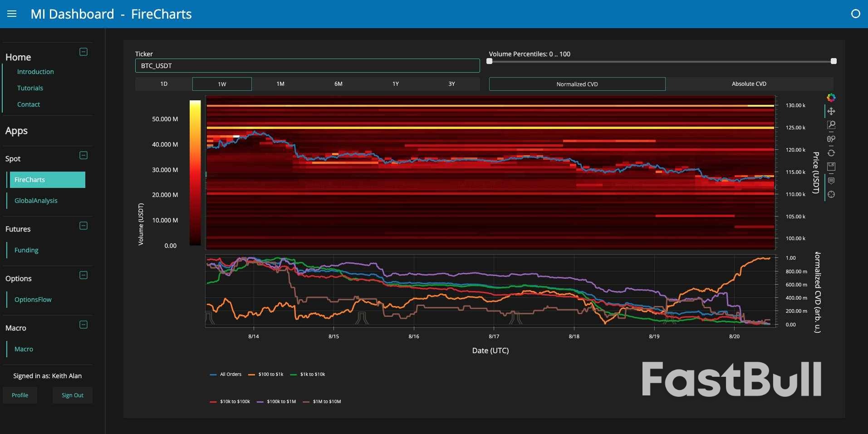Reset the chart axes with the refresh icon
868x434 pixels.
pyautogui.click(x=832, y=153)
